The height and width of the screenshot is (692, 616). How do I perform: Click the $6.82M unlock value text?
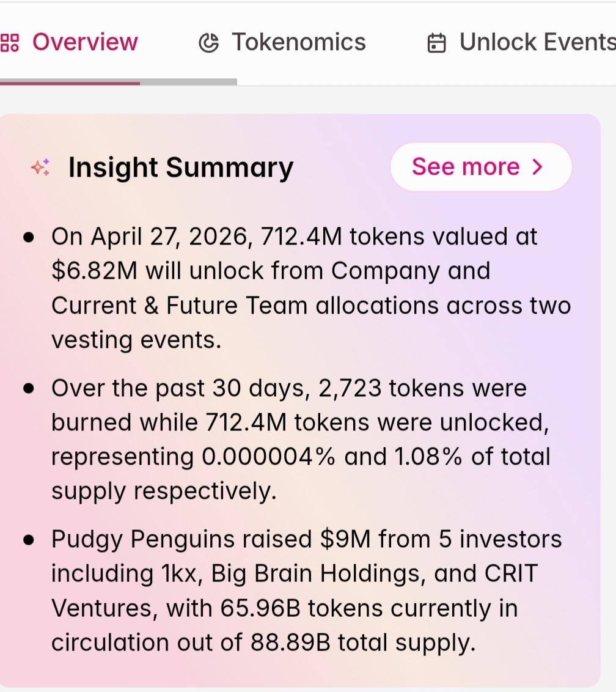tap(94, 271)
